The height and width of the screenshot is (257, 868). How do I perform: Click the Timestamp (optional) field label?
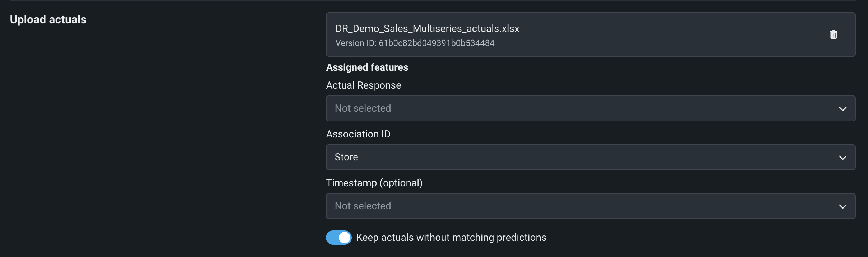click(374, 183)
